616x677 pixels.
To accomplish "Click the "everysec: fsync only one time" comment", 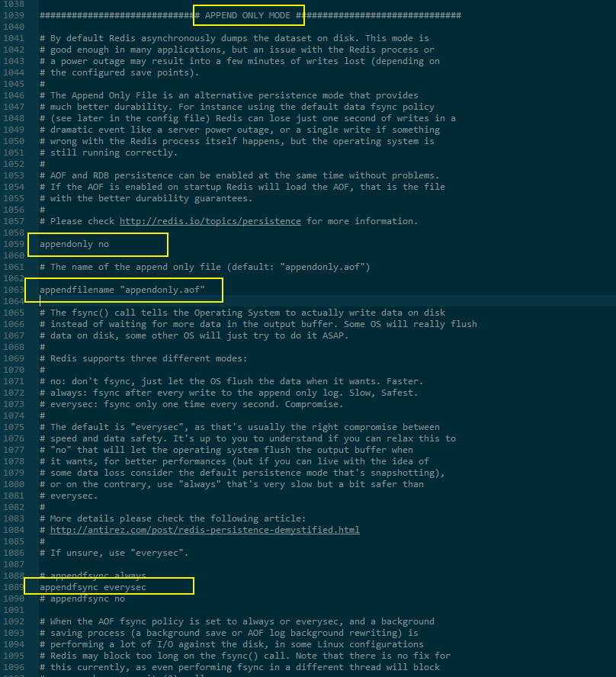I will tap(191, 404).
